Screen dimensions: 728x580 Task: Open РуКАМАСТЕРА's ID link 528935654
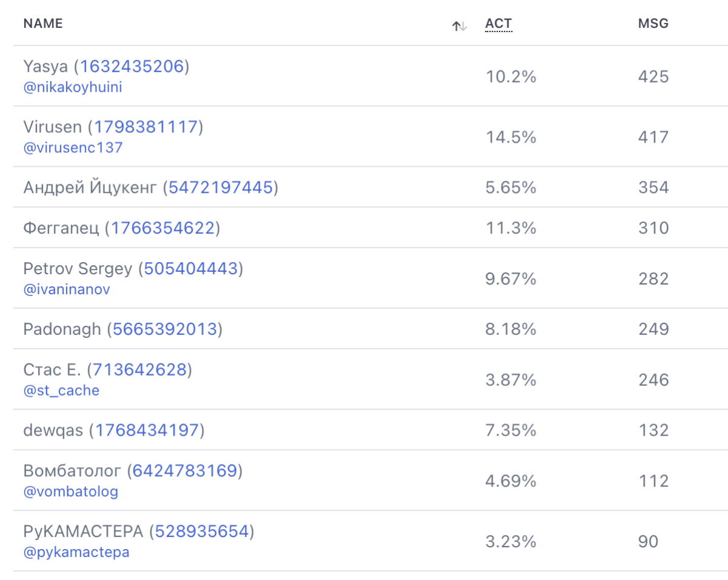coord(202,531)
